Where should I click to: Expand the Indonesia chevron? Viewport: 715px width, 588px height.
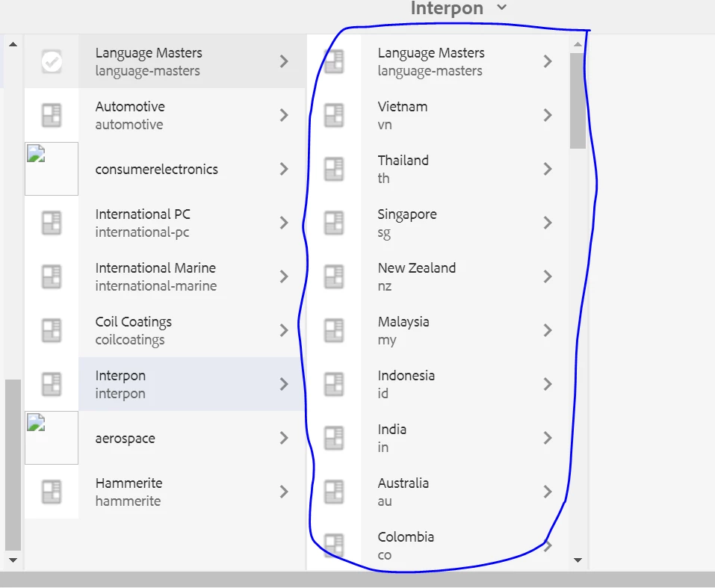pyautogui.click(x=548, y=384)
